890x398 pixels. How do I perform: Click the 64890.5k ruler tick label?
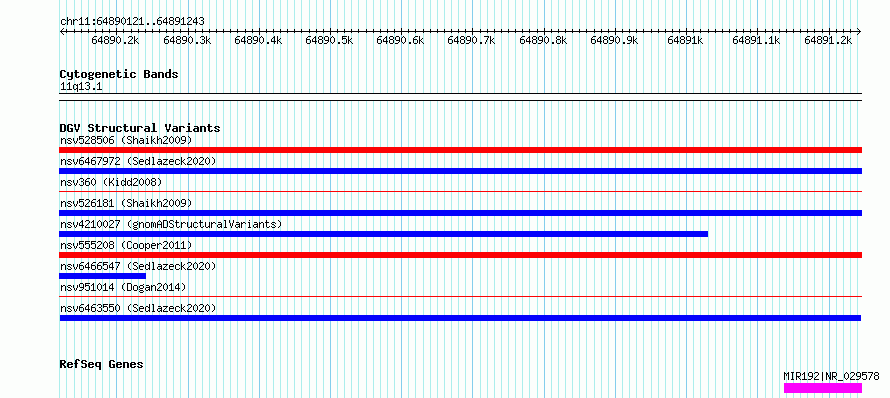coord(329,40)
